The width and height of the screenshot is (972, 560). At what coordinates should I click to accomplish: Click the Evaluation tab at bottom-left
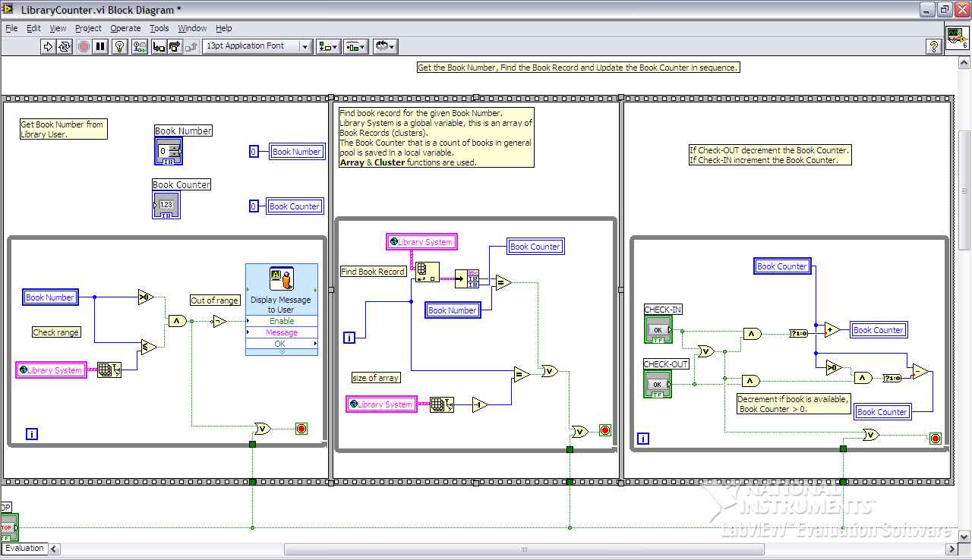click(24, 548)
